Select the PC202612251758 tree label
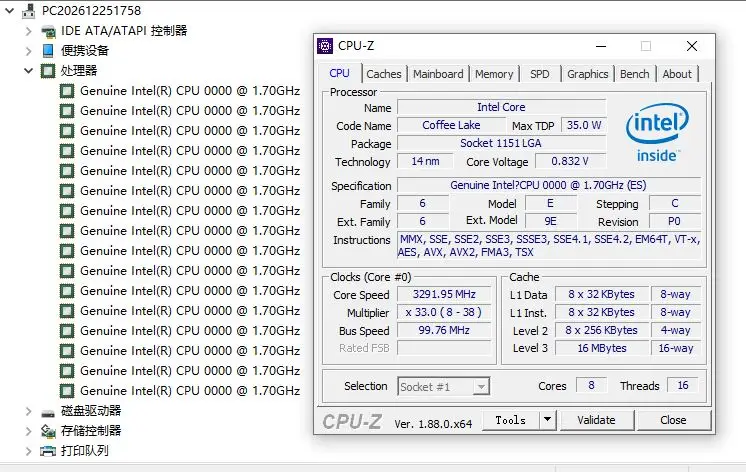The height and width of the screenshot is (472, 746). [x=91, y=10]
